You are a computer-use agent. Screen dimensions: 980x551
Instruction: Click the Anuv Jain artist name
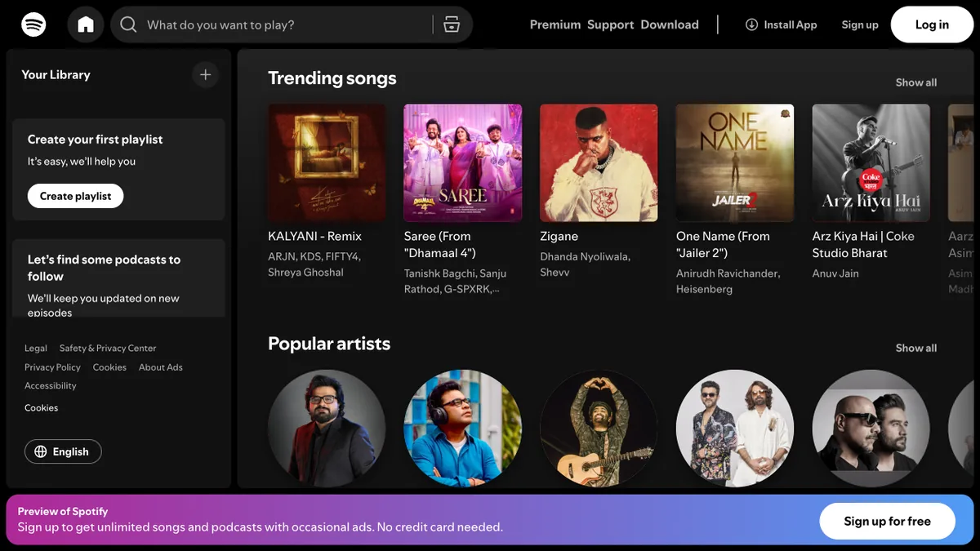click(x=835, y=273)
